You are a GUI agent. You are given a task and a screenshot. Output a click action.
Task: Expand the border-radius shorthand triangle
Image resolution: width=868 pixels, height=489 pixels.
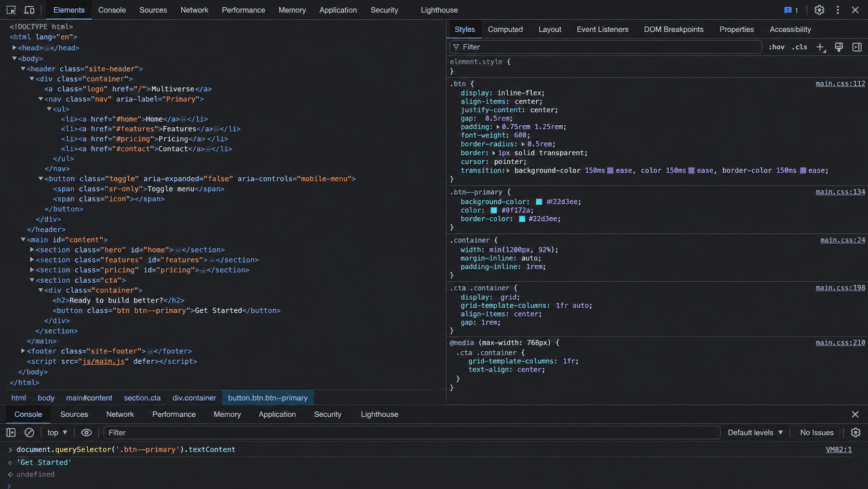point(523,144)
